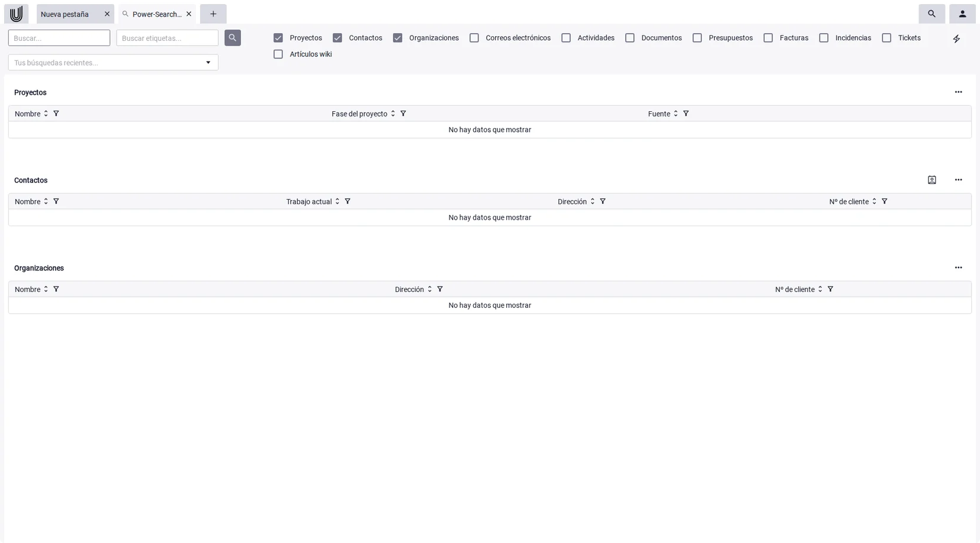Sort Proyectos by Fuente
The image size is (980, 543).
[x=676, y=114]
